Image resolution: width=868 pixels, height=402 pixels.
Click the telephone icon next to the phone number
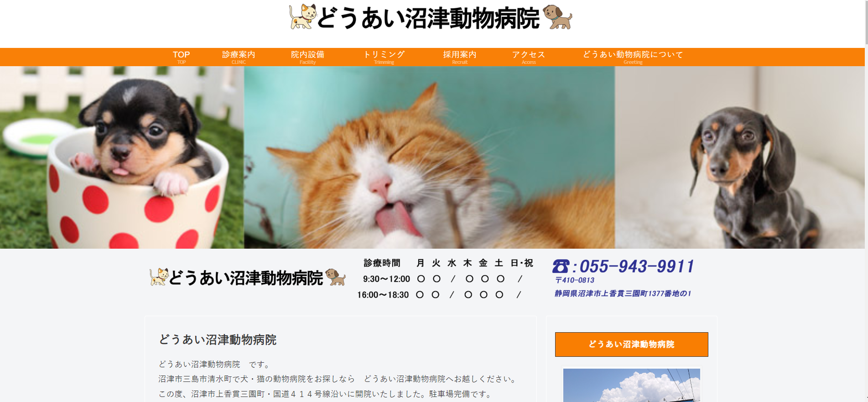[561, 266]
